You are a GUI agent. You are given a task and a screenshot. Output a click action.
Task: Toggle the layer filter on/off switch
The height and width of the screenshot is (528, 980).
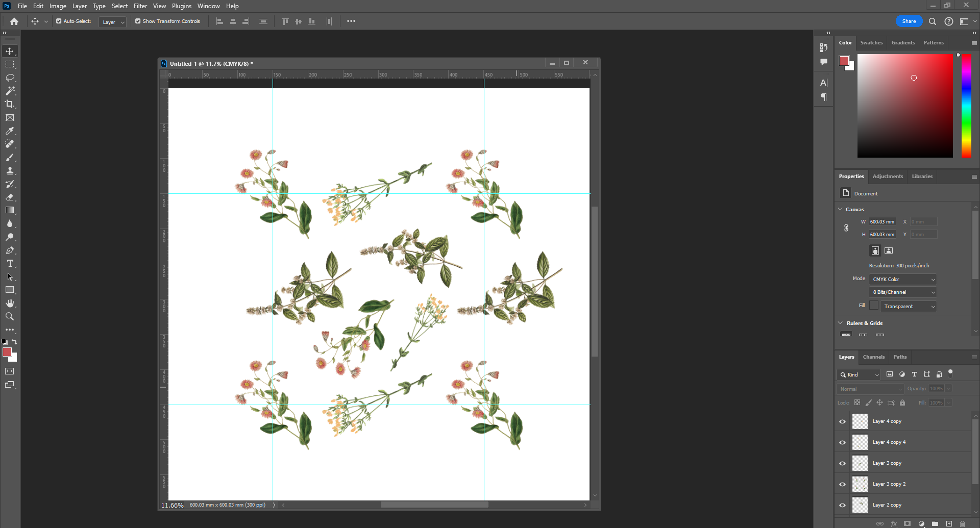tap(950, 373)
